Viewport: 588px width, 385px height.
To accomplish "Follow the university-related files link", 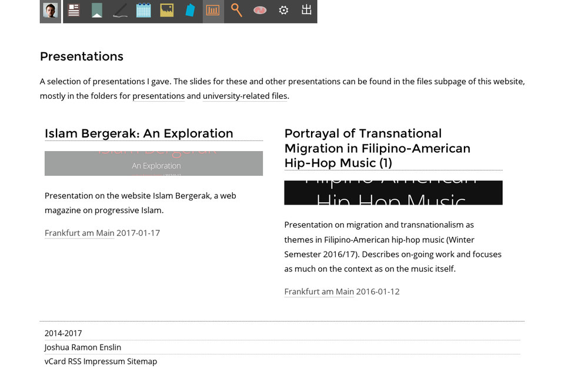I will coord(245,96).
